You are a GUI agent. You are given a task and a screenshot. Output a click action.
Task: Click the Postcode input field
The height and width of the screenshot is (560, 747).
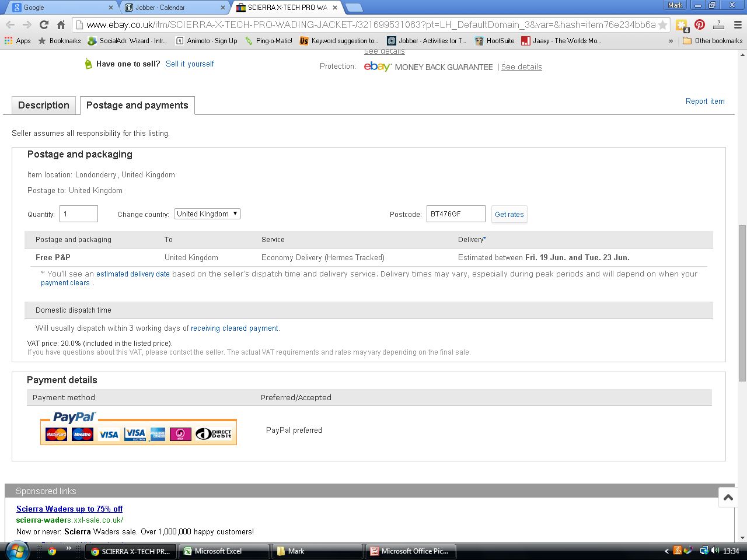pos(456,214)
